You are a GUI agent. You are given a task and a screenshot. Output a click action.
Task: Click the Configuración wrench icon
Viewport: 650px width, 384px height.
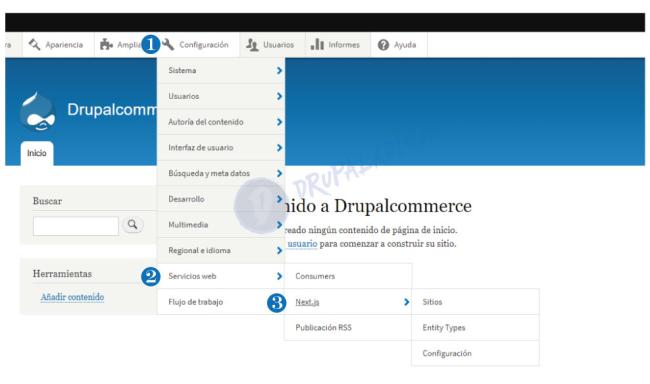tap(168, 44)
